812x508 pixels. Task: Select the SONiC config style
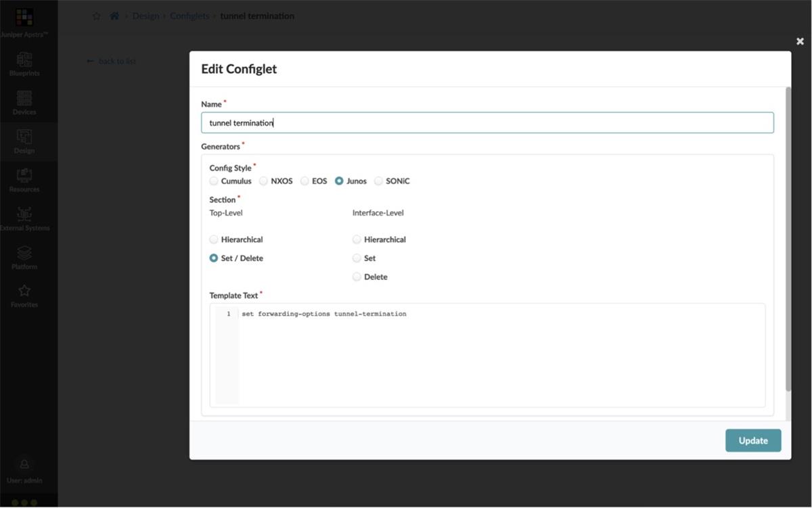pos(378,181)
